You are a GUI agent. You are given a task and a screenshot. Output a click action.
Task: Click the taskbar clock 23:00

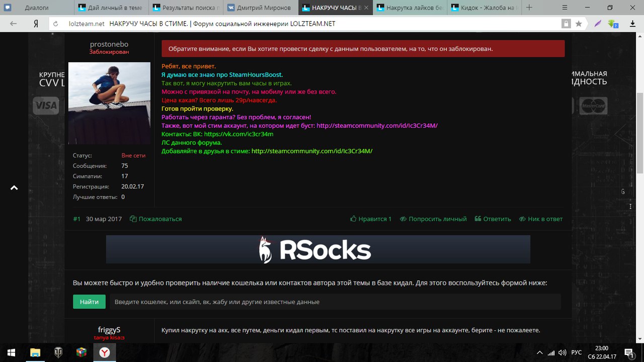tap(601, 352)
